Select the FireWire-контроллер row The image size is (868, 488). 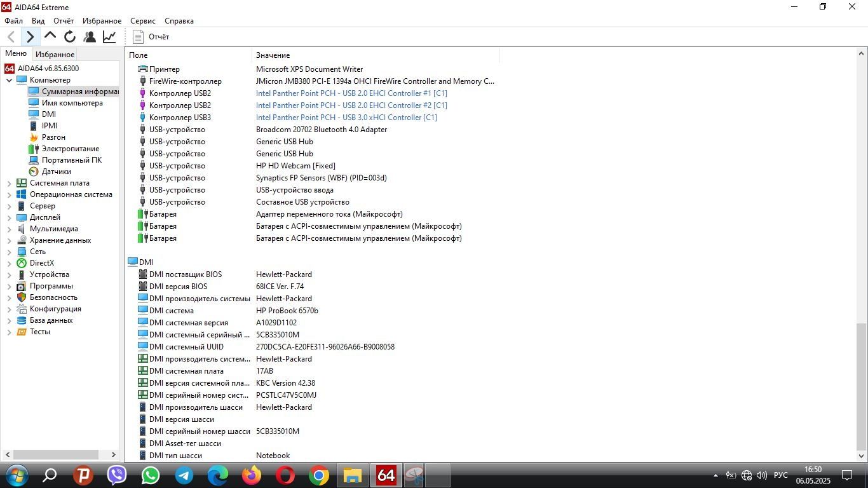(x=311, y=81)
